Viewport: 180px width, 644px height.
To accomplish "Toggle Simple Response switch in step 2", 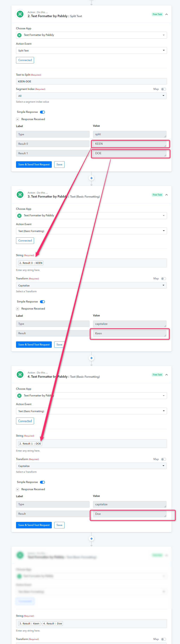I will 42,112.
